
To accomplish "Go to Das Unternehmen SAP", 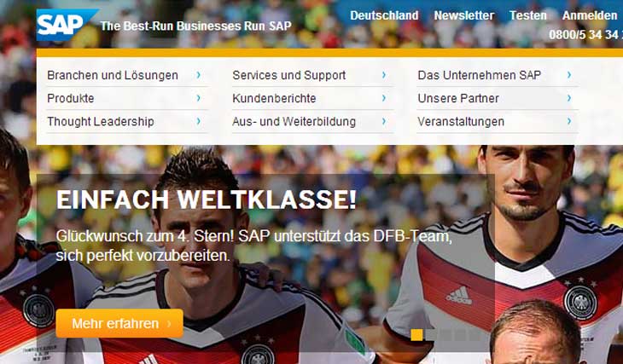I will pos(479,75).
